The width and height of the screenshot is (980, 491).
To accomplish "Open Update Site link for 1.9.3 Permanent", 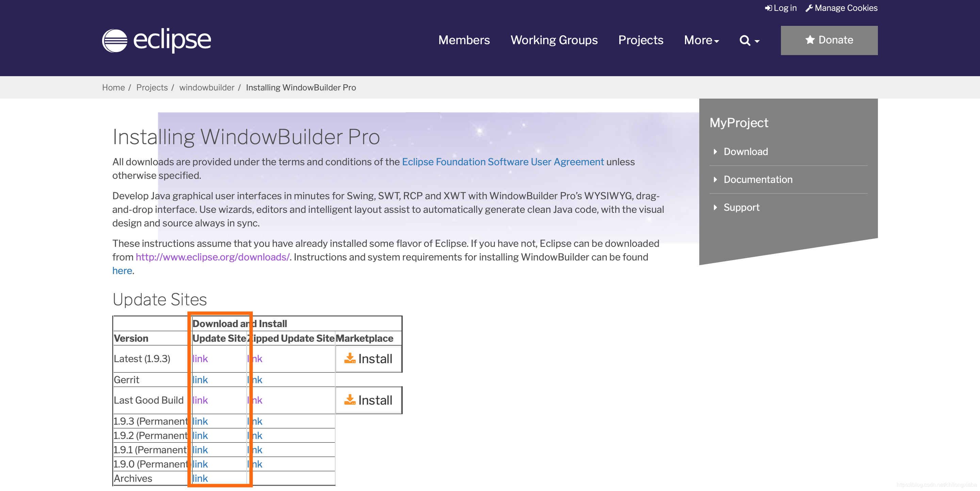I will 200,421.
